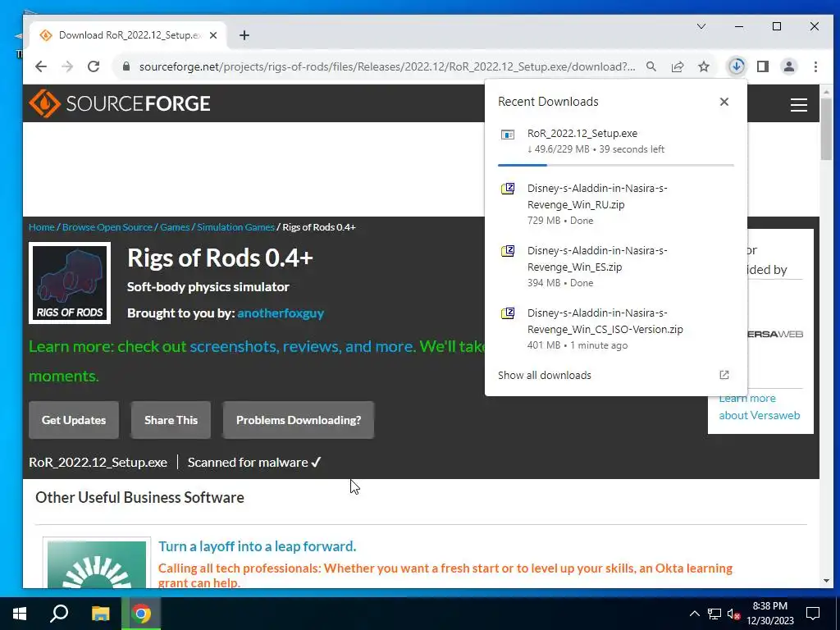Open Windows taskbar search

pos(59,614)
